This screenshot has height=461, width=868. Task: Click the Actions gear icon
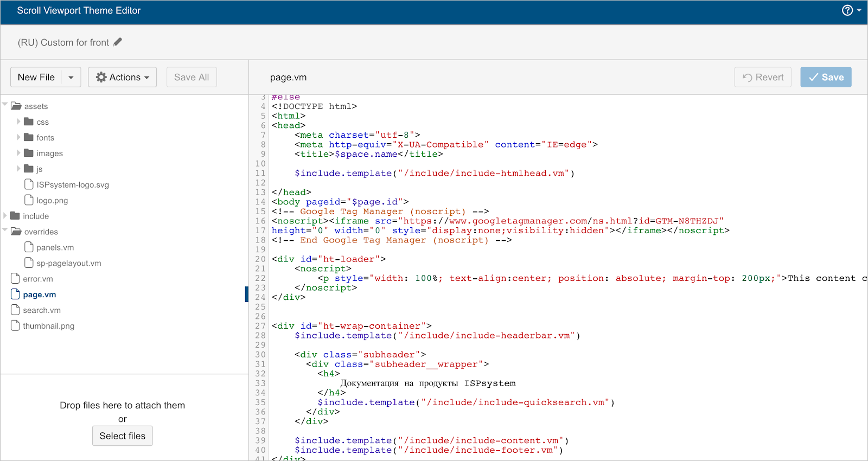coord(101,77)
